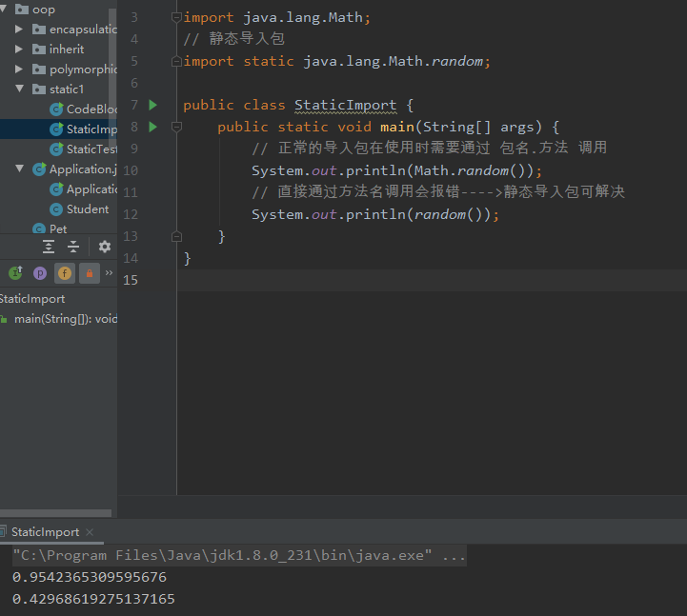Click the method icon beside main(String[])

(x=4, y=319)
